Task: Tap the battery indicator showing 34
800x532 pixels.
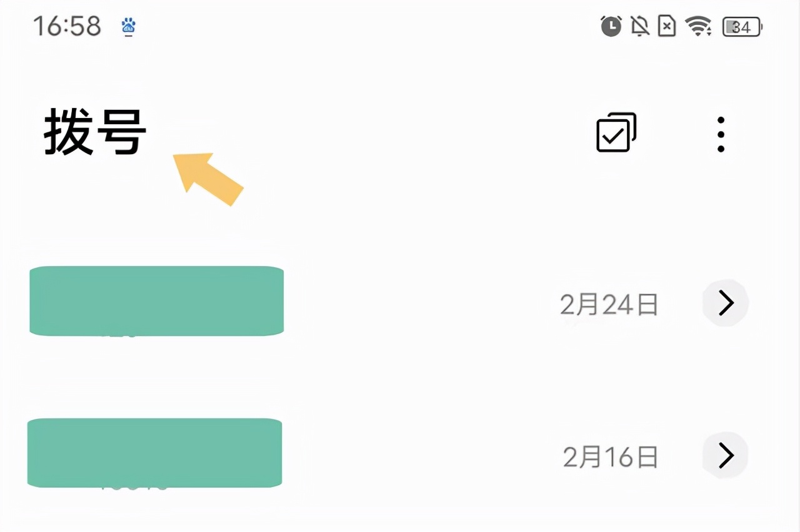Action: click(742, 27)
